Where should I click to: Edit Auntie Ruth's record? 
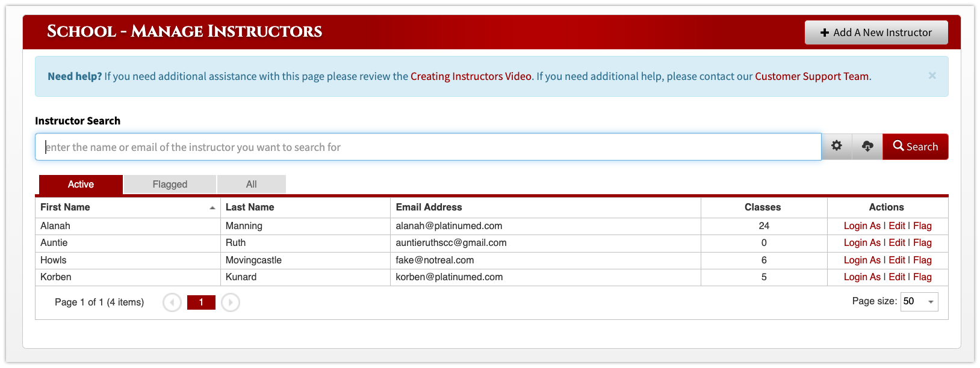pos(897,243)
